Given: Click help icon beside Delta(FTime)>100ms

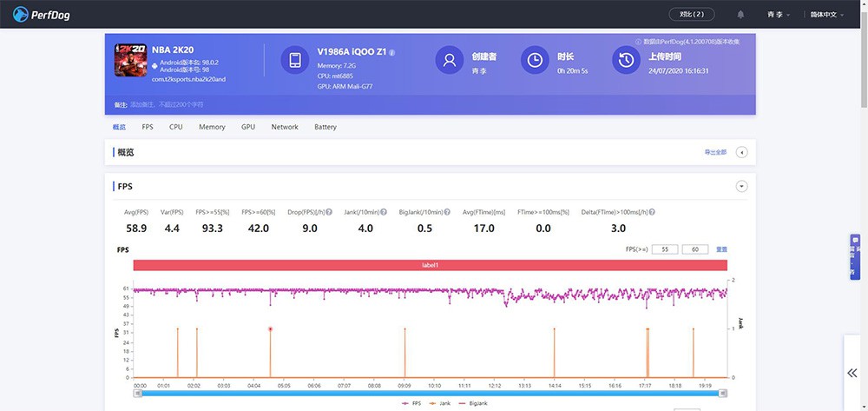Looking at the screenshot, I should coord(652,212).
